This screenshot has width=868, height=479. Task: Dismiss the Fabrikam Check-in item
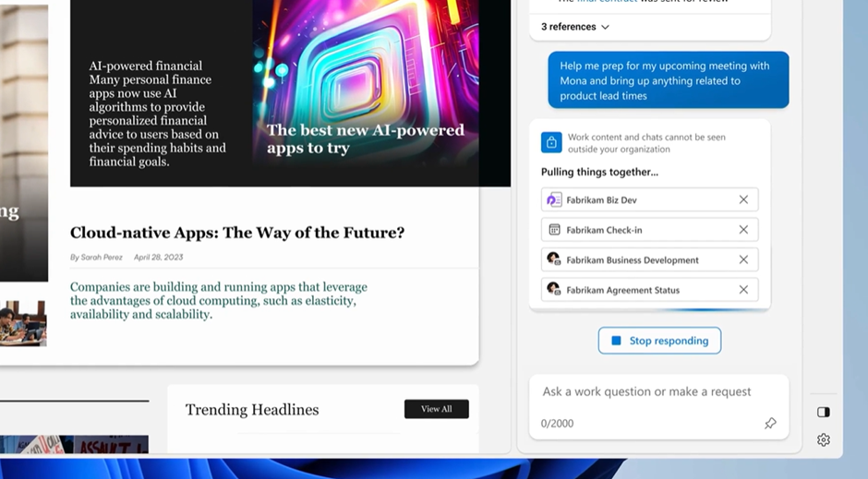tap(743, 230)
